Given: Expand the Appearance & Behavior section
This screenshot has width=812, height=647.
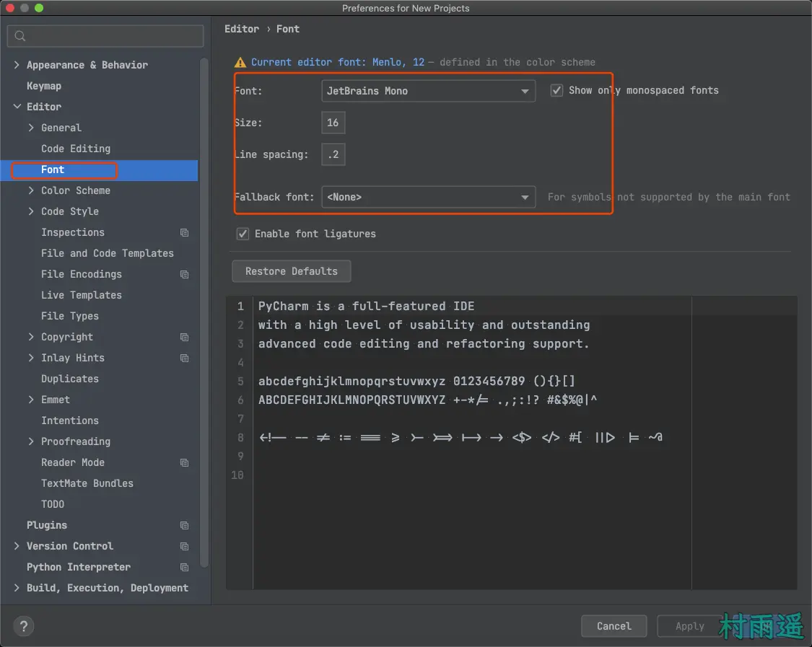Looking at the screenshot, I should point(17,65).
